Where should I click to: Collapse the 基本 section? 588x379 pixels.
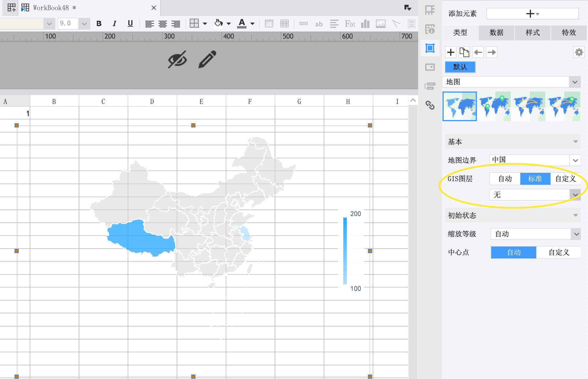click(x=513, y=142)
